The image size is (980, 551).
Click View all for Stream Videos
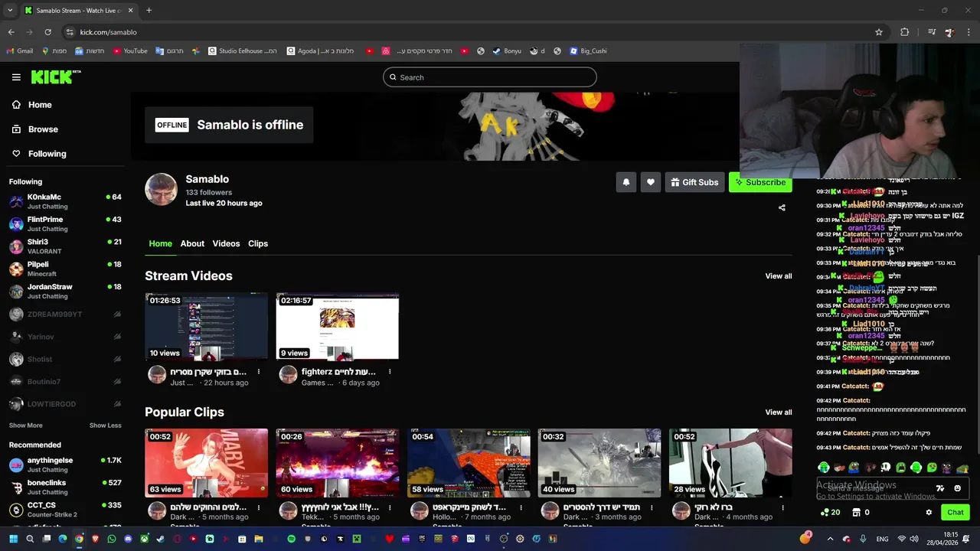[779, 276]
